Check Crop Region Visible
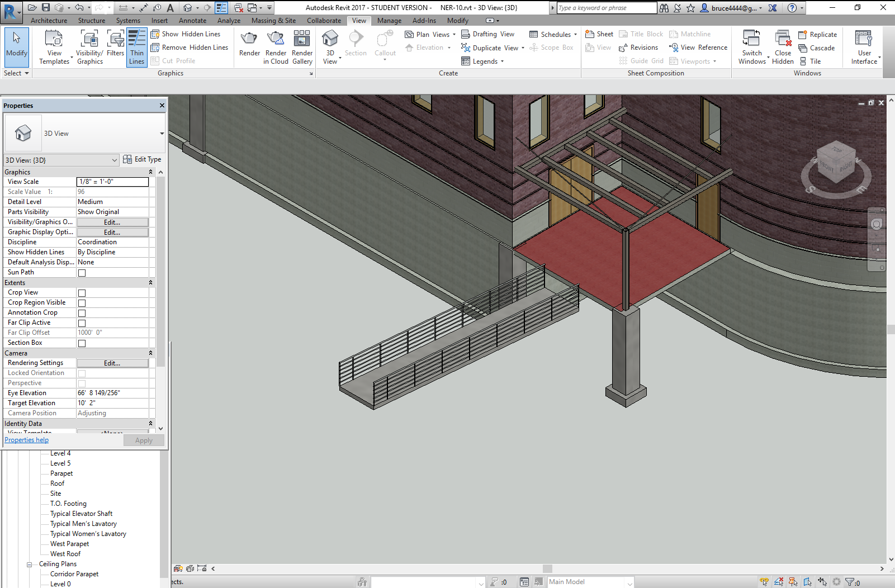 click(x=82, y=302)
